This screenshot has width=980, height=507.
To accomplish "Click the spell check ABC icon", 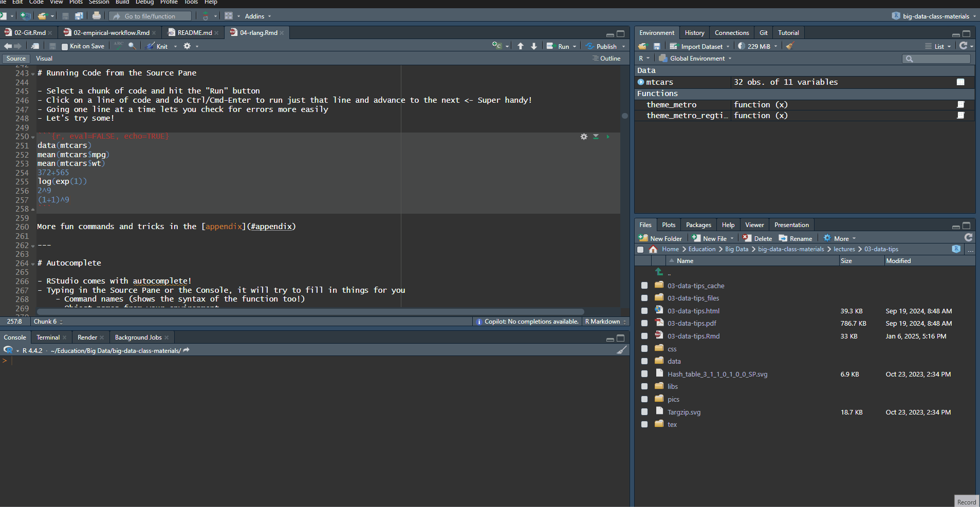I will pos(119,46).
